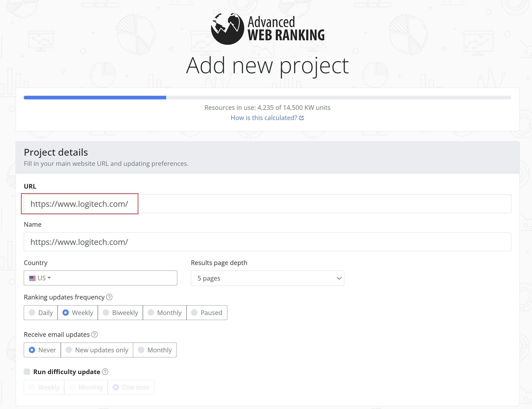Click the 'Fill in your main website URL' description

pos(106,164)
